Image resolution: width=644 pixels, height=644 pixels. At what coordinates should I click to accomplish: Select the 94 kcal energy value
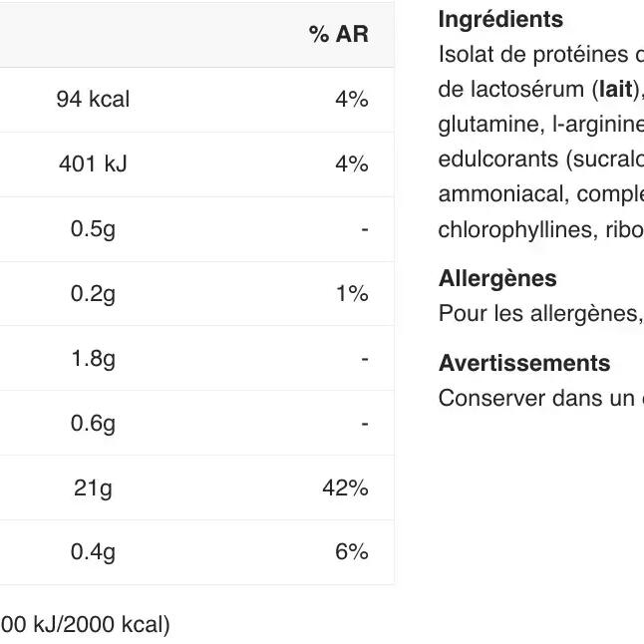tap(93, 100)
